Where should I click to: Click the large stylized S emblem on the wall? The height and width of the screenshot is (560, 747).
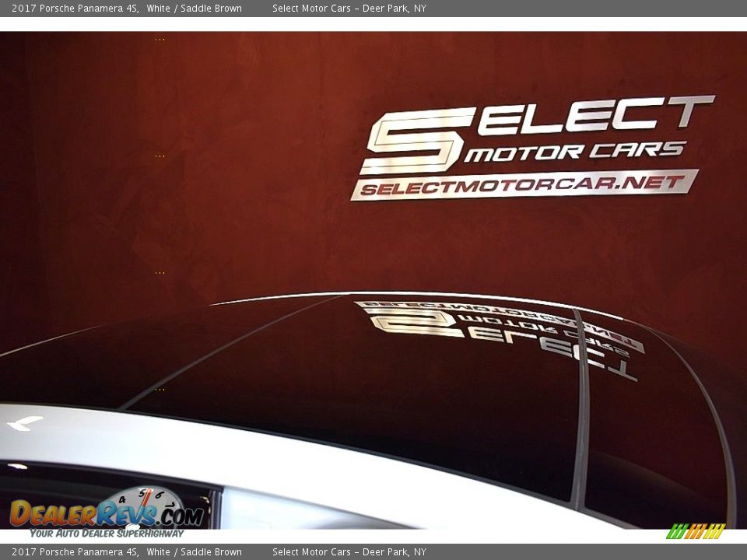(416, 142)
